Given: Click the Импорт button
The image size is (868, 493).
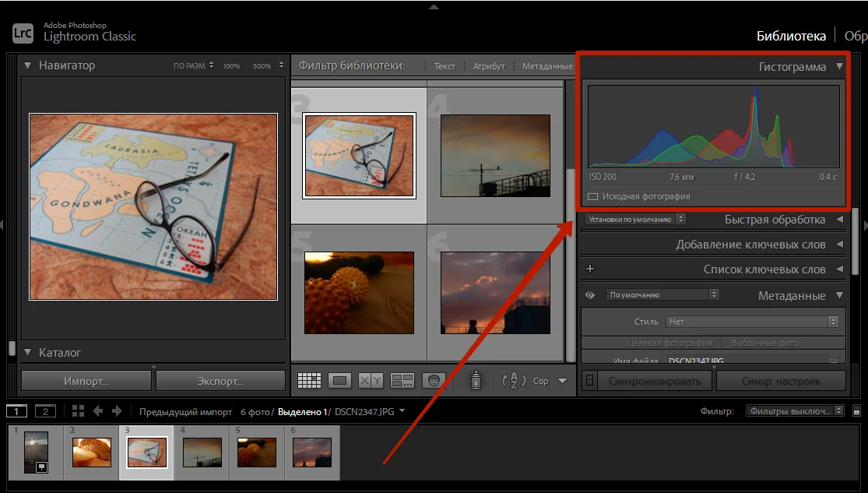Looking at the screenshot, I should (x=86, y=381).
